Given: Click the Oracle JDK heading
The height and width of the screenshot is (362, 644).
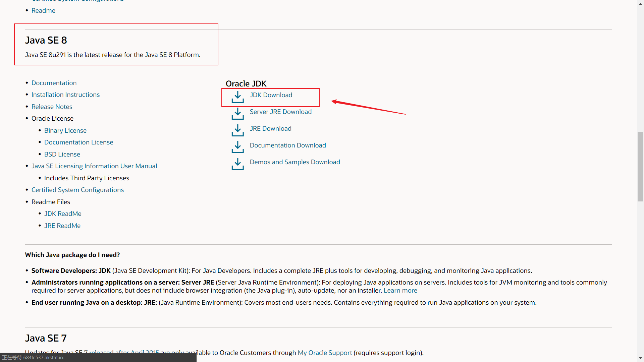Looking at the screenshot, I should (246, 83).
